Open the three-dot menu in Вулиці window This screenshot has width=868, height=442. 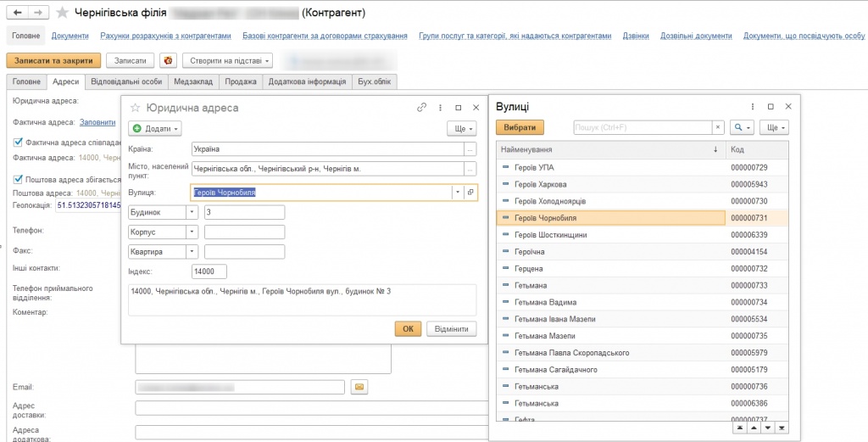point(753,107)
